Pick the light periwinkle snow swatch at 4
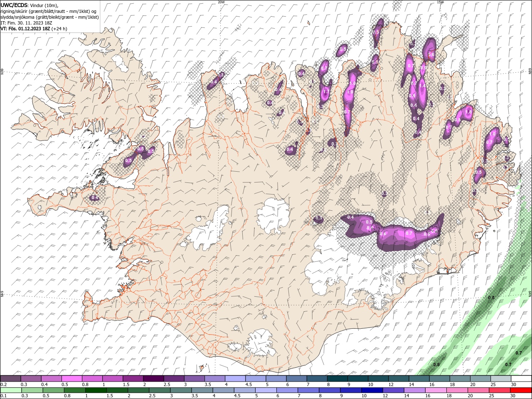The height and width of the screenshot is (399, 532). point(235,379)
